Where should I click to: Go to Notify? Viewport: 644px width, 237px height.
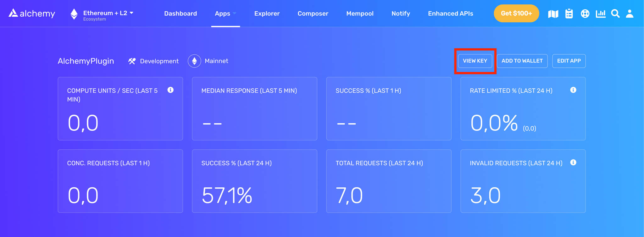click(401, 14)
